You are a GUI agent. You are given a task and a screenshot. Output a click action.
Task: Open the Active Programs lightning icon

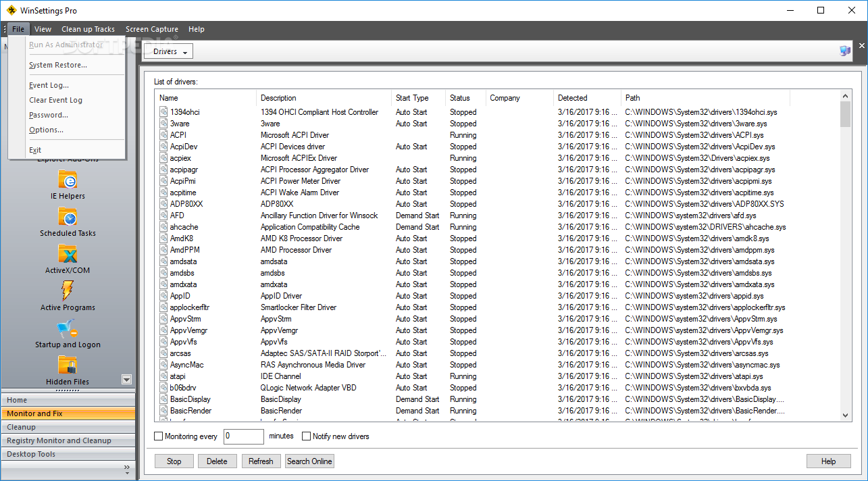click(x=68, y=291)
